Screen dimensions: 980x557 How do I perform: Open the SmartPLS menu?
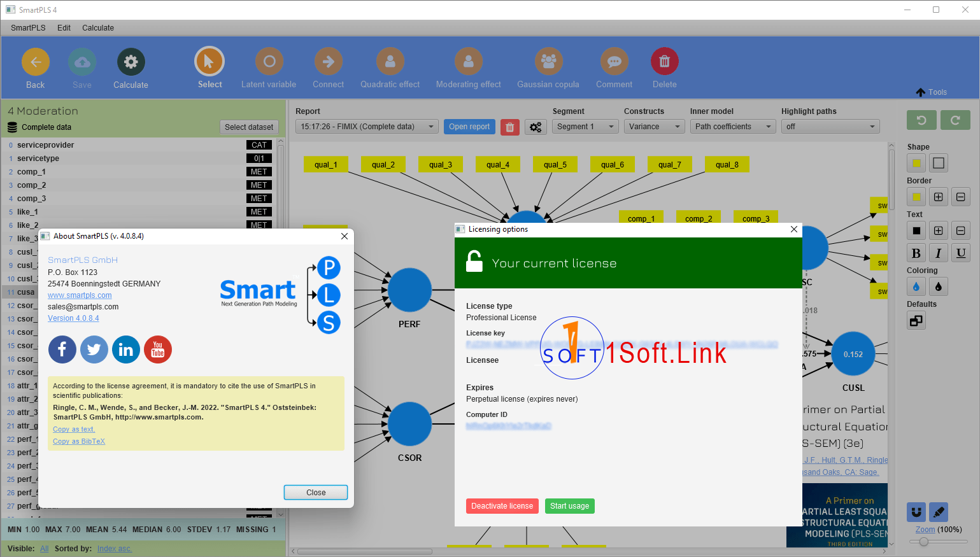(28, 28)
